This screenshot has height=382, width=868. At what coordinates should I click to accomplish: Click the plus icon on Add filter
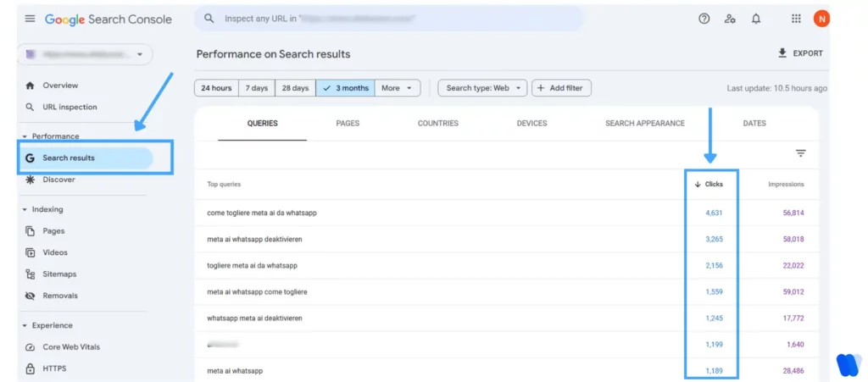(541, 88)
